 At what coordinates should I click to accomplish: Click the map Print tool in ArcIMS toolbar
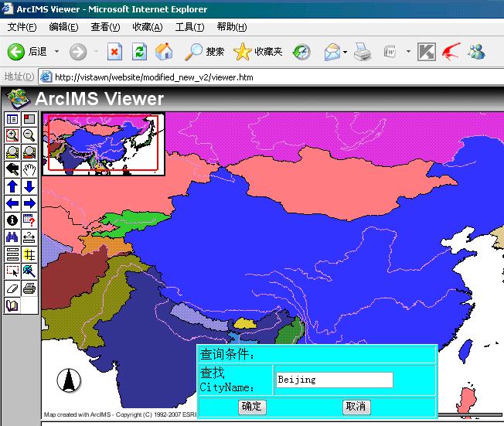click(x=29, y=288)
